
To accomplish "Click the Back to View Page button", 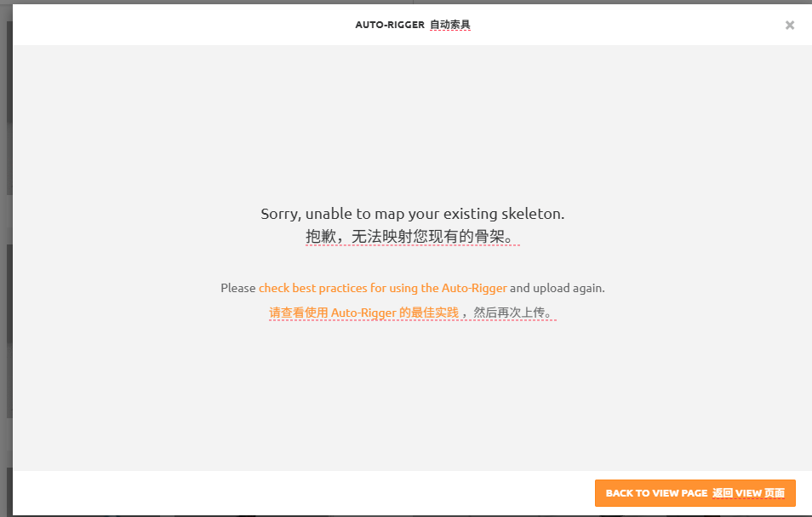I will [695, 492].
